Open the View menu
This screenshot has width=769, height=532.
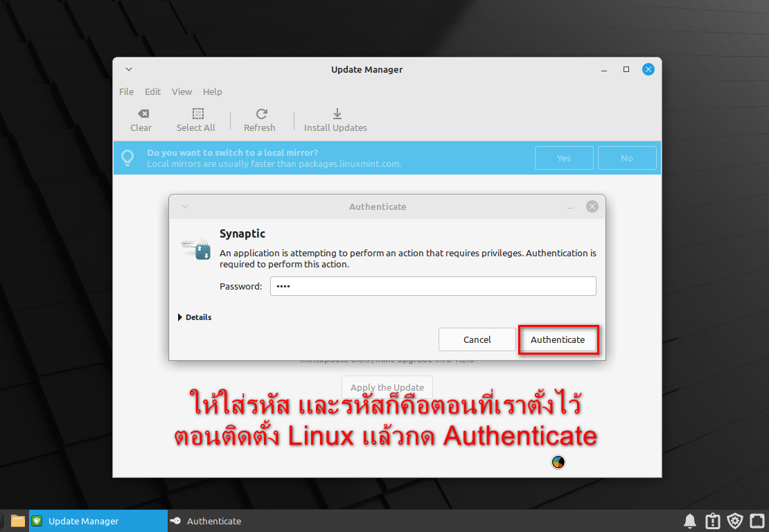pyautogui.click(x=182, y=91)
